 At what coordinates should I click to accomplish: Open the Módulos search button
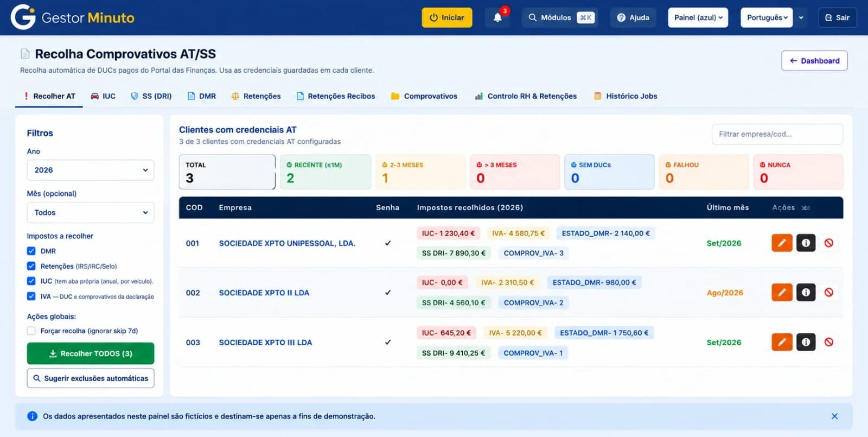pos(561,17)
